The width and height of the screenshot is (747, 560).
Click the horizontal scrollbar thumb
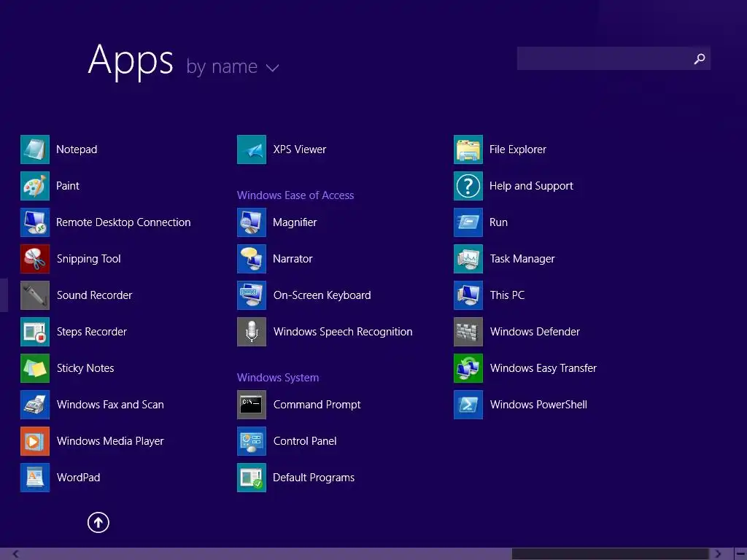point(611,554)
